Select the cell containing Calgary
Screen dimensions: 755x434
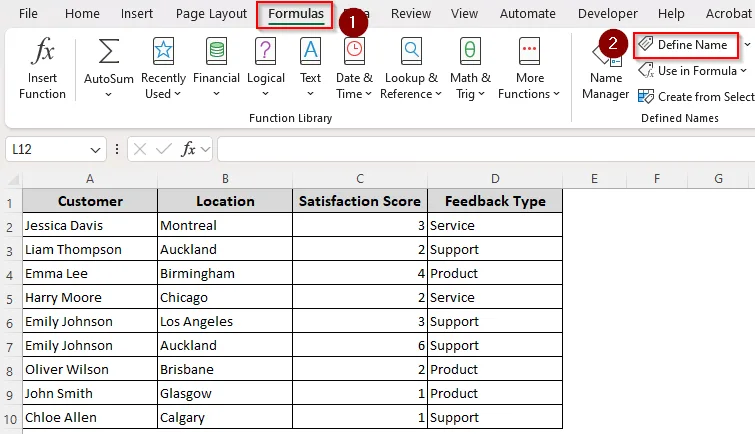coord(225,417)
